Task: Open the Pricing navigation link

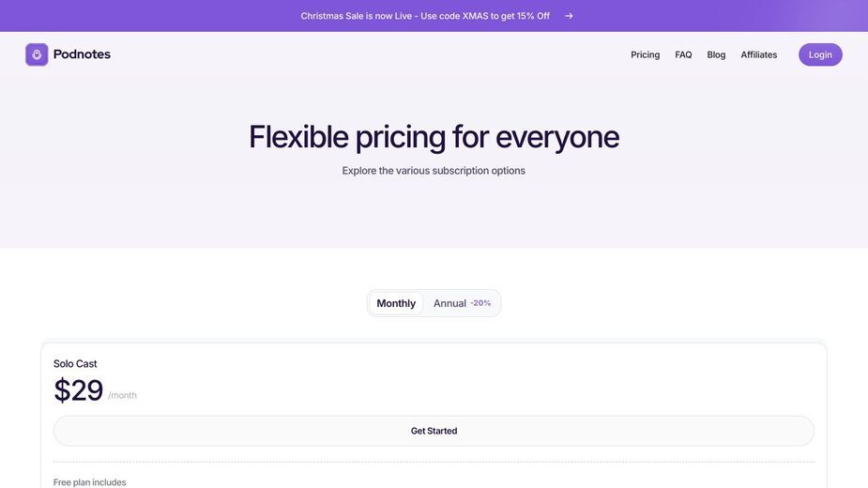Action: 645,54
